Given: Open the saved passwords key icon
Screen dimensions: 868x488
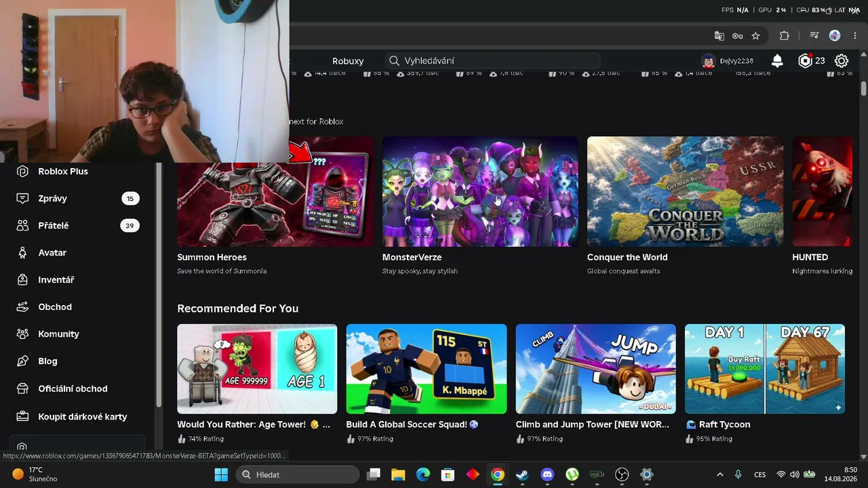Looking at the screenshot, I should pyautogui.click(x=737, y=36).
